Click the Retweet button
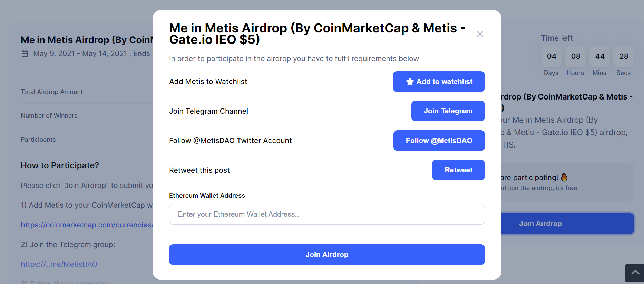644x284 pixels. (458, 170)
